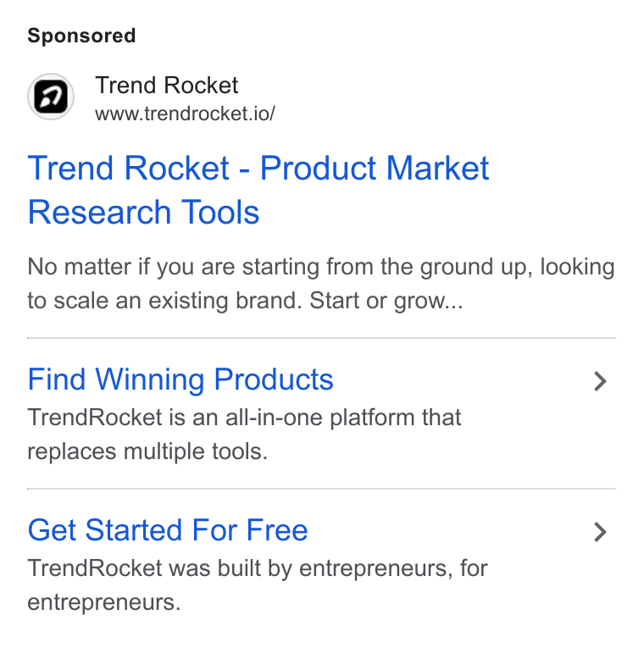The image size is (644, 659).
Task: Click the 'Start or grow...' truncated description ending
Action: (386, 301)
